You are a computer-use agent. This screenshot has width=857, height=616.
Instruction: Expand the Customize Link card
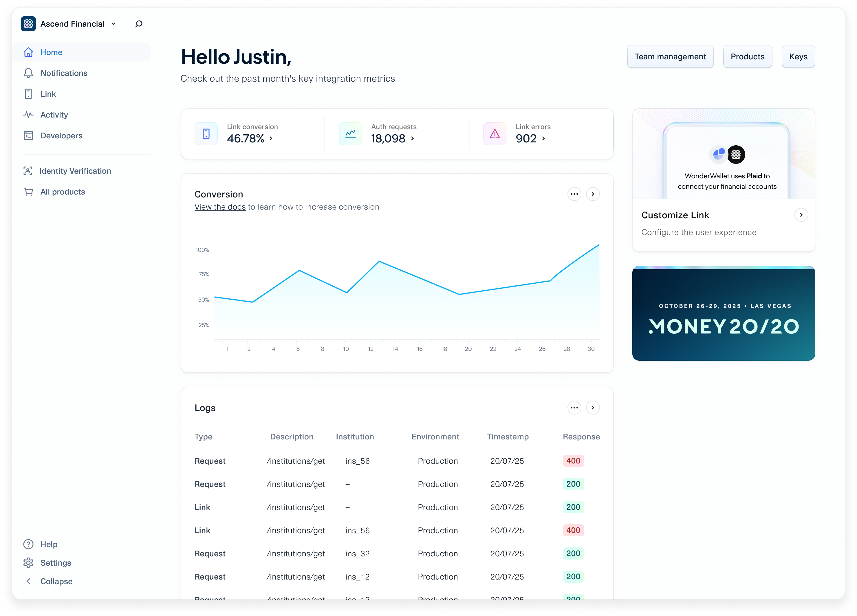pyautogui.click(x=801, y=214)
